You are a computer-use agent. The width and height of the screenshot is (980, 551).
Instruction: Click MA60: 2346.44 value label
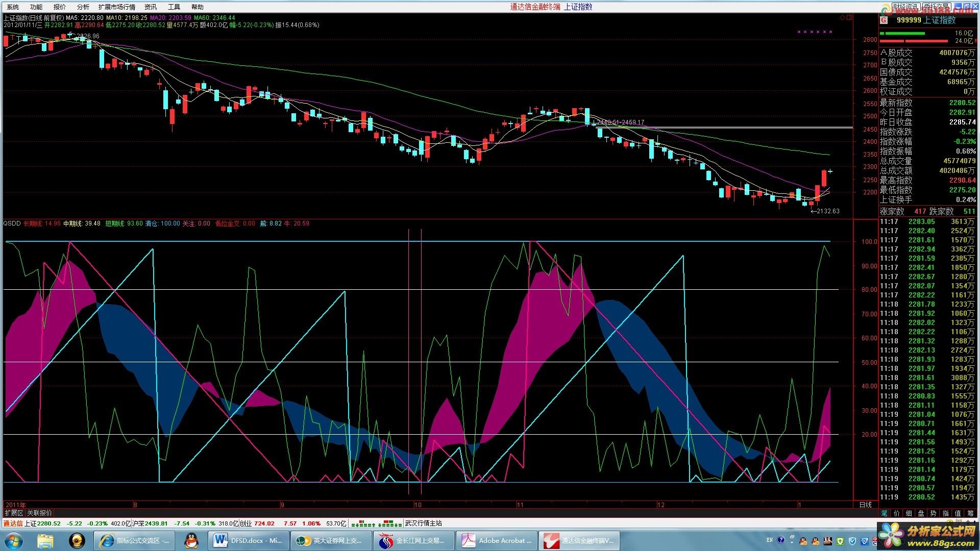click(214, 17)
